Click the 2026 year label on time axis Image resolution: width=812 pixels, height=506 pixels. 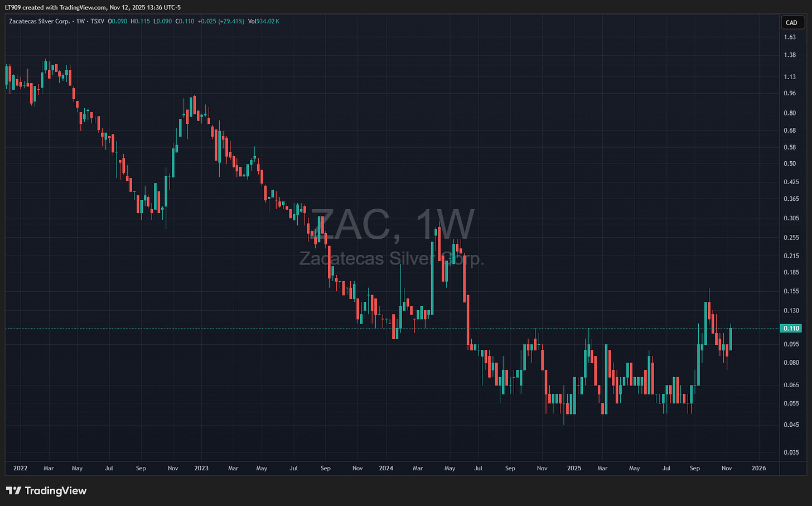pos(758,468)
